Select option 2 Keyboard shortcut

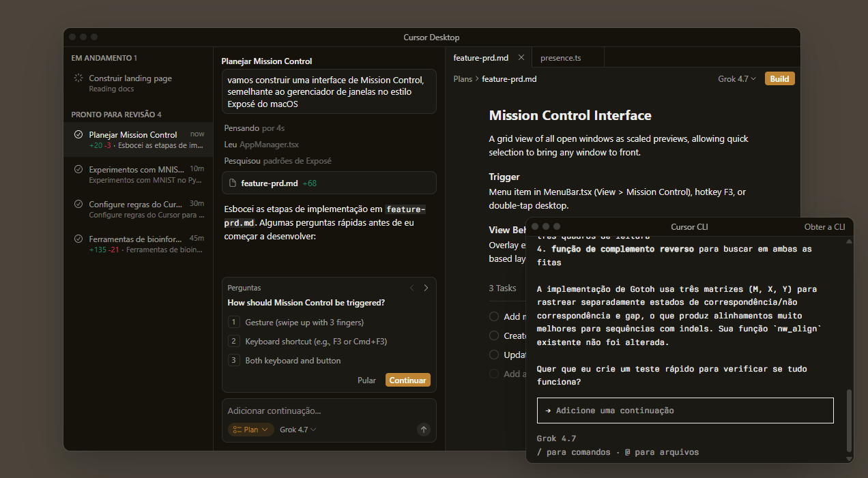click(x=329, y=341)
